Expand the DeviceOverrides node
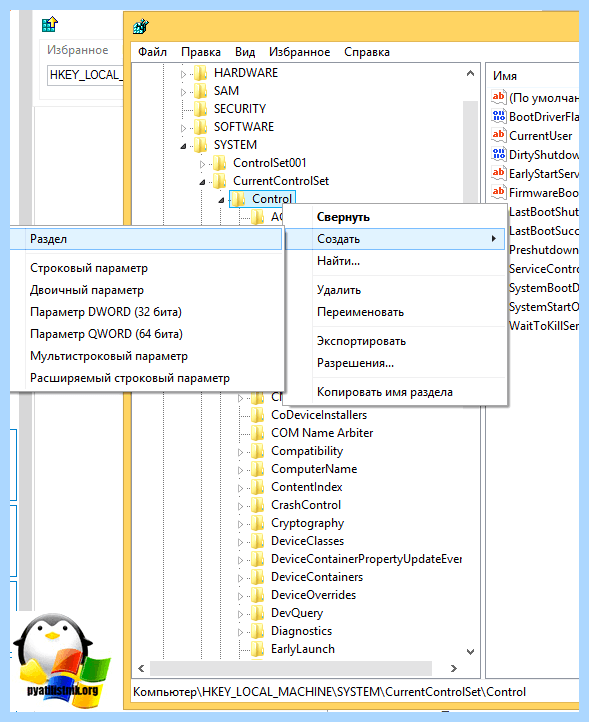The width and height of the screenshot is (589, 722). tap(240, 596)
